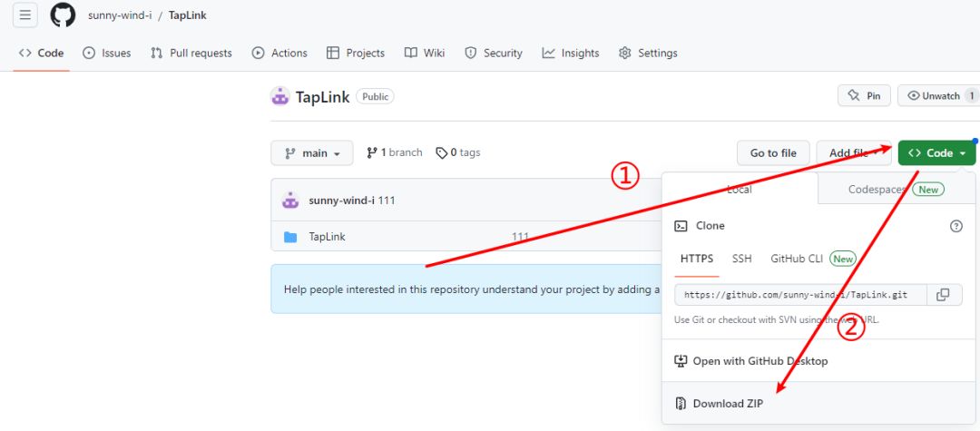The height and width of the screenshot is (431, 980).
Task: Click the GitHub Desktop download icon
Action: pyautogui.click(x=681, y=361)
